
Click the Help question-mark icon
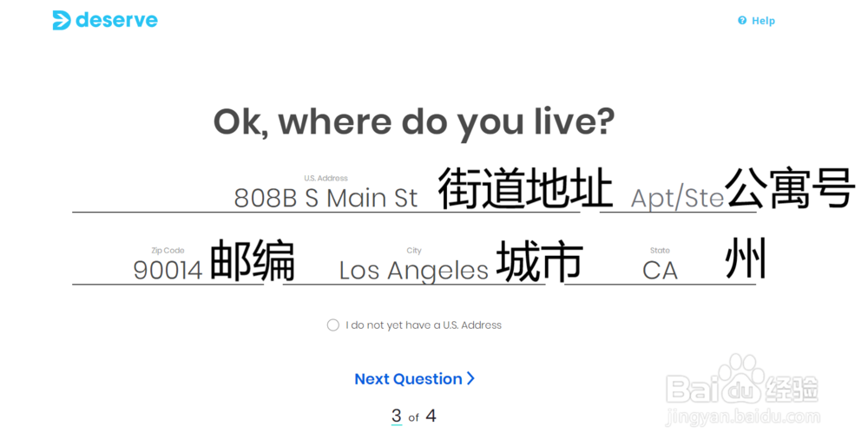742,21
